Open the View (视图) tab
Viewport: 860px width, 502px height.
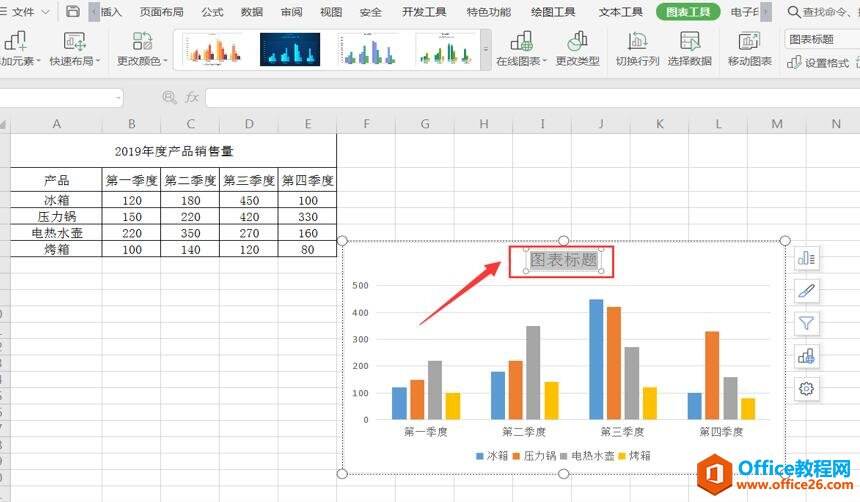click(x=331, y=12)
